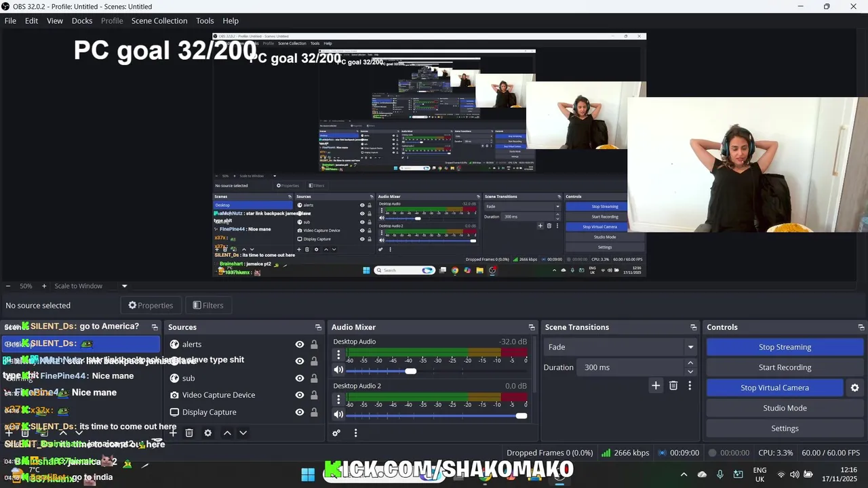Open the File menu
This screenshot has height=488, width=868.
click(10, 21)
